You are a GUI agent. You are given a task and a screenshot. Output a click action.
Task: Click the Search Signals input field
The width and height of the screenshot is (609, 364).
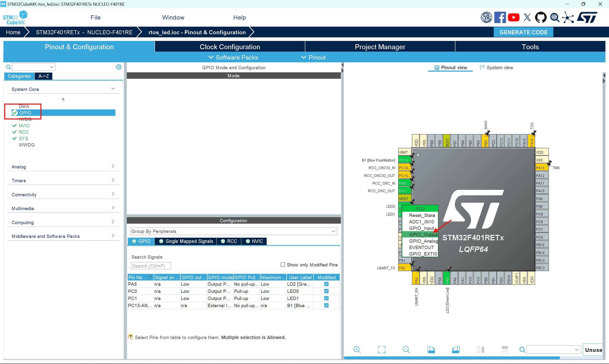coord(151,266)
